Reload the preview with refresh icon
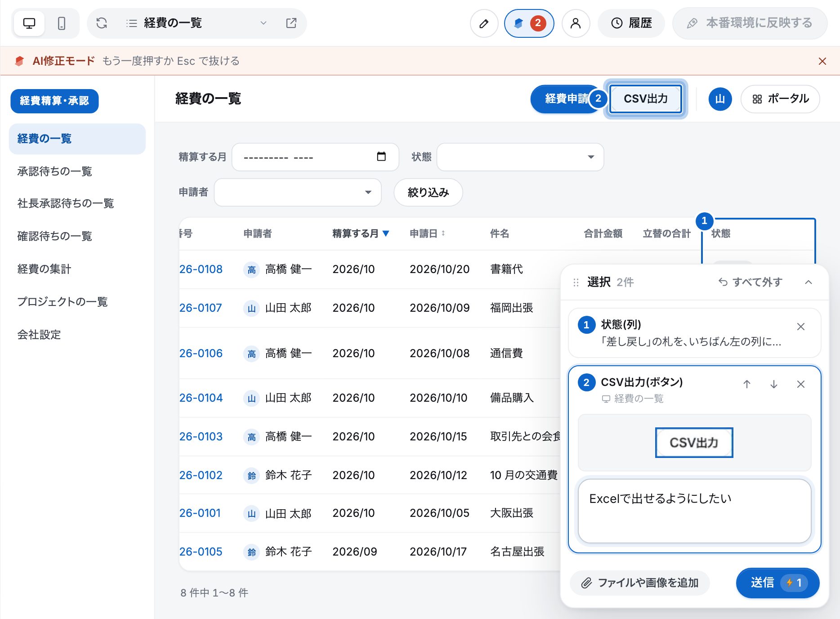840x619 pixels. pyautogui.click(x=102, y=23)
